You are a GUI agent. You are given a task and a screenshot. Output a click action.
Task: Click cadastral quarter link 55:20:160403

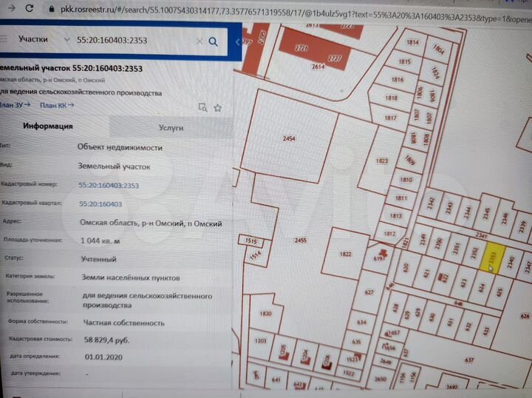100,204
